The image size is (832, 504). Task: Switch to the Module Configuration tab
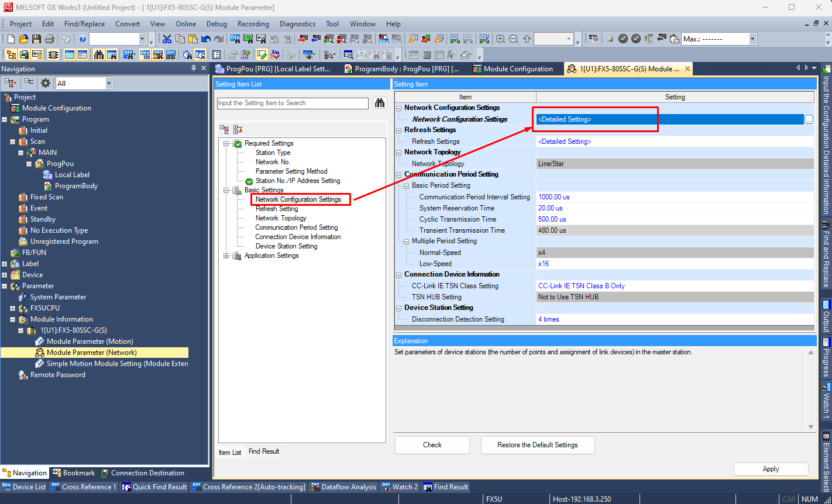click(512, 69)
